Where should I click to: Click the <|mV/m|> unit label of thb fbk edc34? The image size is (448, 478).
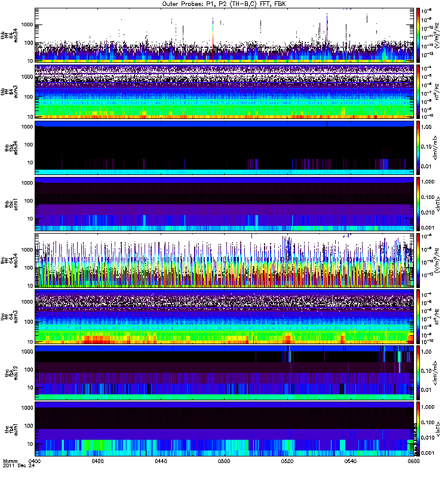[435, 148]
